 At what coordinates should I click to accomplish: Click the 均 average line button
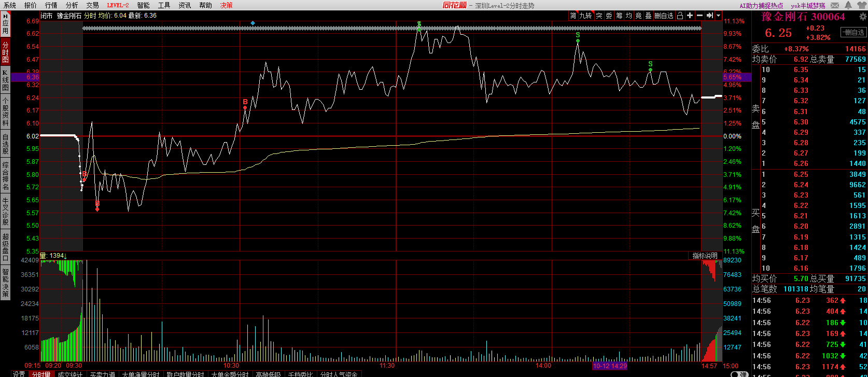tap(629, 16)
